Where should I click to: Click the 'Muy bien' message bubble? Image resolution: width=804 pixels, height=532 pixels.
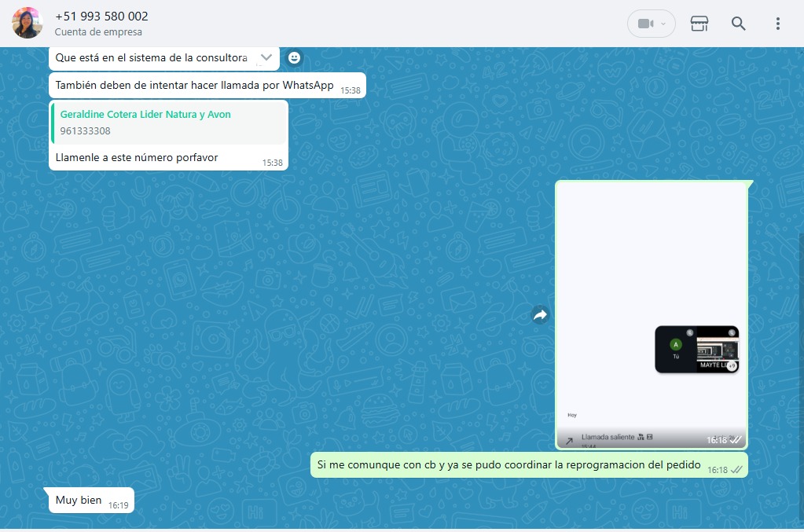79,501
